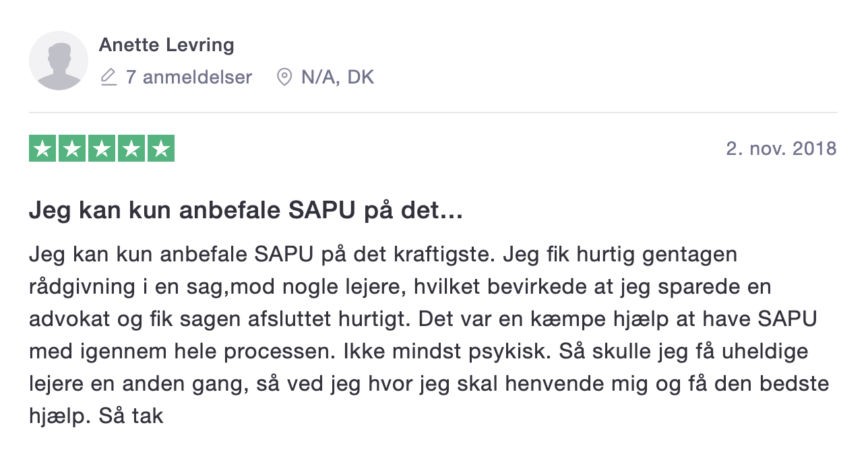Viewport: 868px width, 450px height.
Task: Click the fifth green rating star
Action: [161, 149]
